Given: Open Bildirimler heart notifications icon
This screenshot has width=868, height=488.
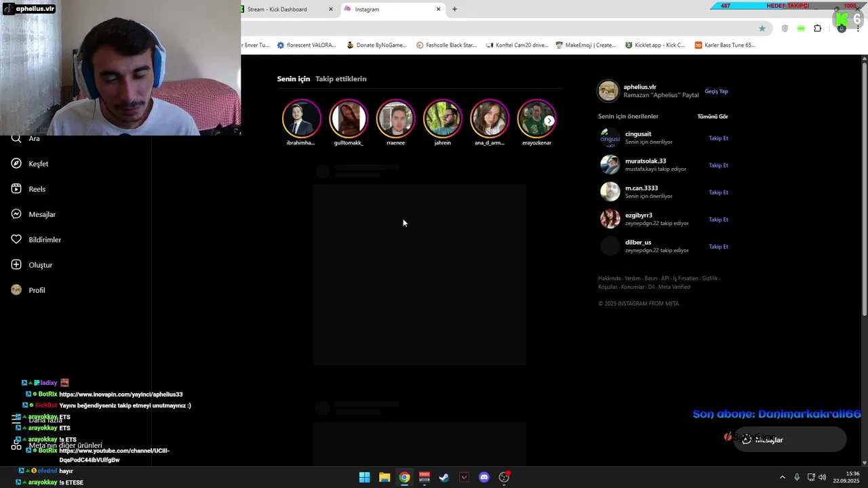Looking at the screenshot, I should click(x=16, y=239).
